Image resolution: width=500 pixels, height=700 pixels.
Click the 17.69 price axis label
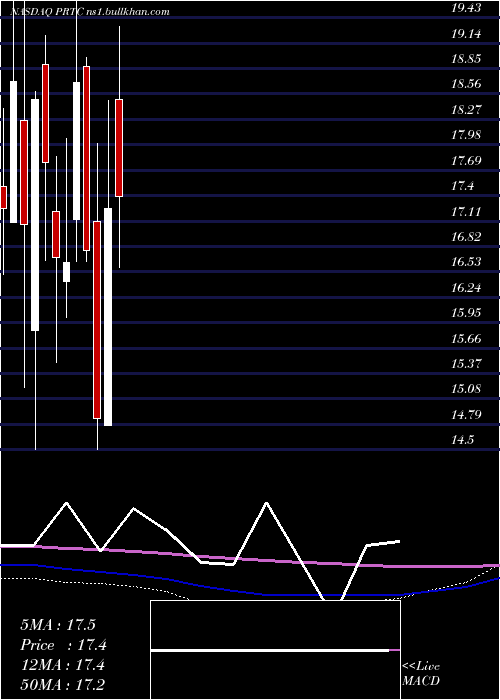pos(466,160)
